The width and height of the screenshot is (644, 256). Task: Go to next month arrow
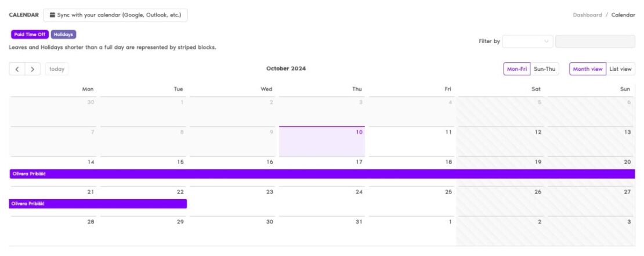coord(32,69)
